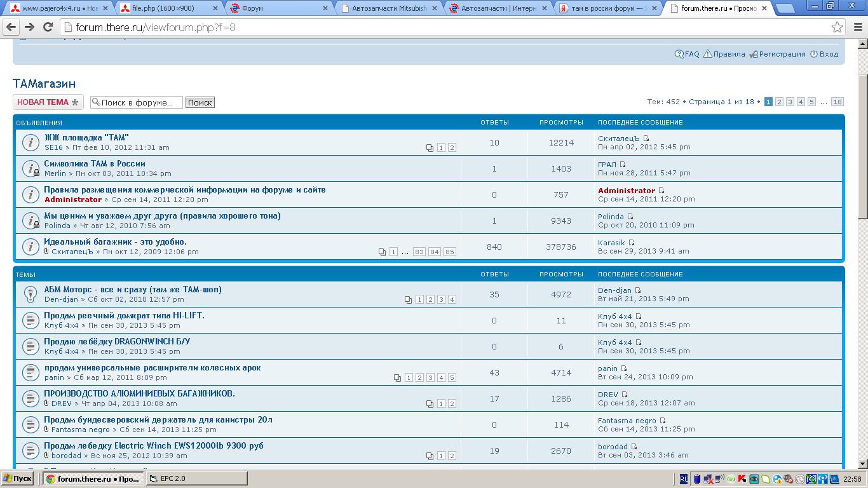This screenshot has width=868, height=488.
Task: Click the browser back arrow
Action: tap(11, 27)
